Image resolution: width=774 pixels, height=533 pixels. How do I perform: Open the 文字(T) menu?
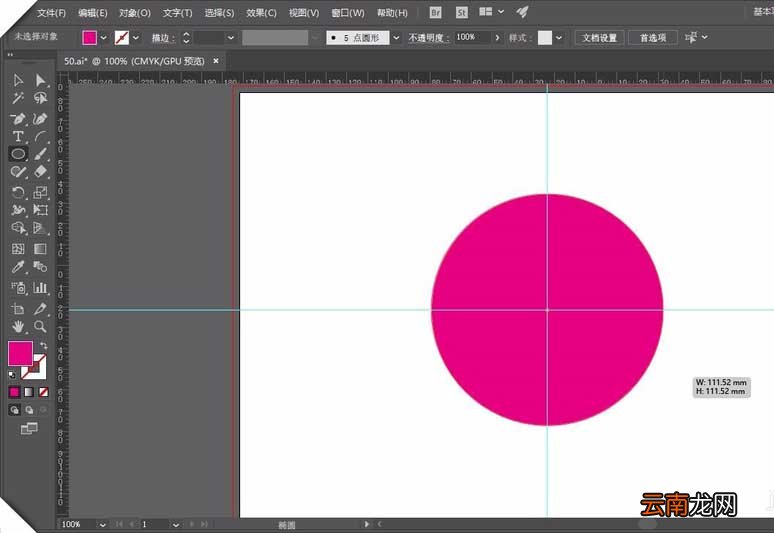[x=178, y=13]
